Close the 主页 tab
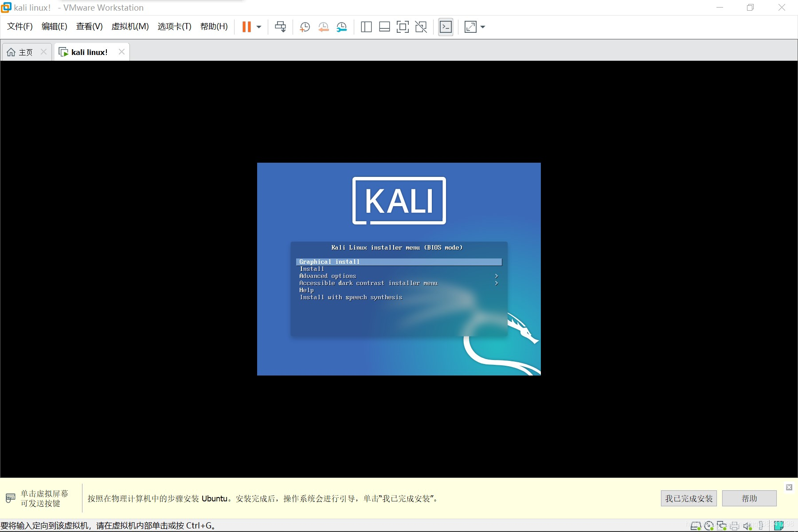Screen dimensions: 798x532 43,52
